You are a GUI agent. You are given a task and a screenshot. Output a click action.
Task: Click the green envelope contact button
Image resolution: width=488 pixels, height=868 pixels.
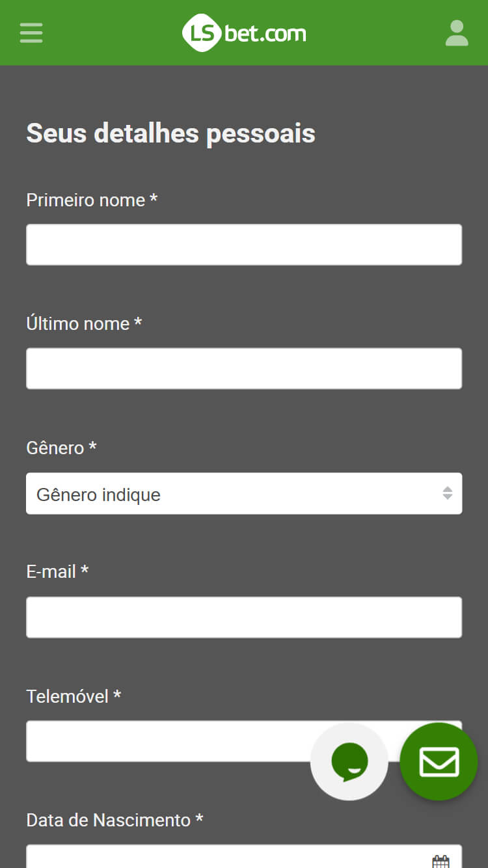(x=439, y=761)
